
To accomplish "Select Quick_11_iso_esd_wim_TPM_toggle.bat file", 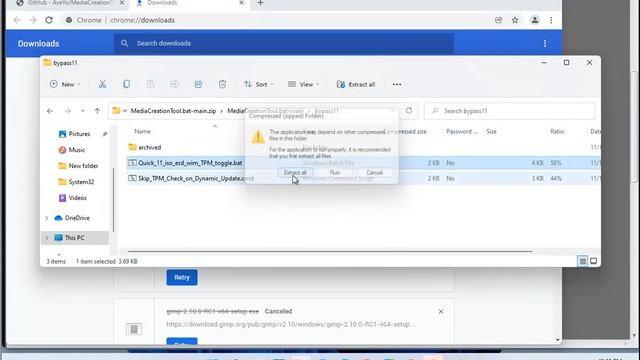I will 190,163.
